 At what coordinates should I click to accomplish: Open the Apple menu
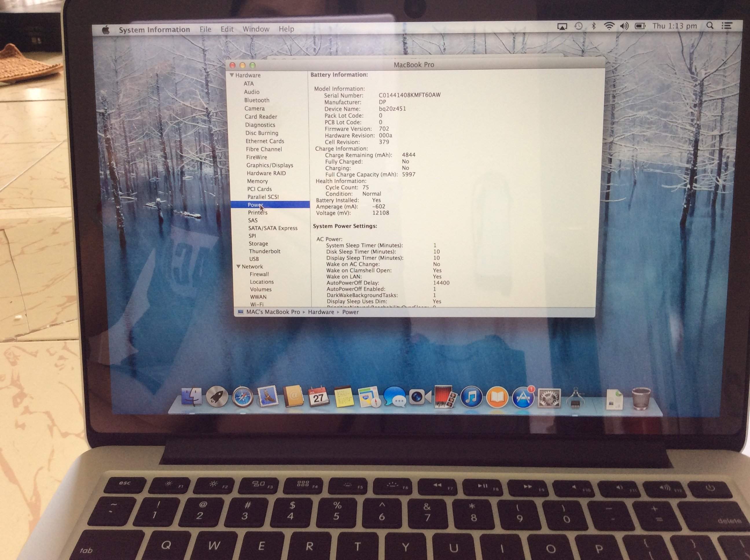tap(106, 30)
